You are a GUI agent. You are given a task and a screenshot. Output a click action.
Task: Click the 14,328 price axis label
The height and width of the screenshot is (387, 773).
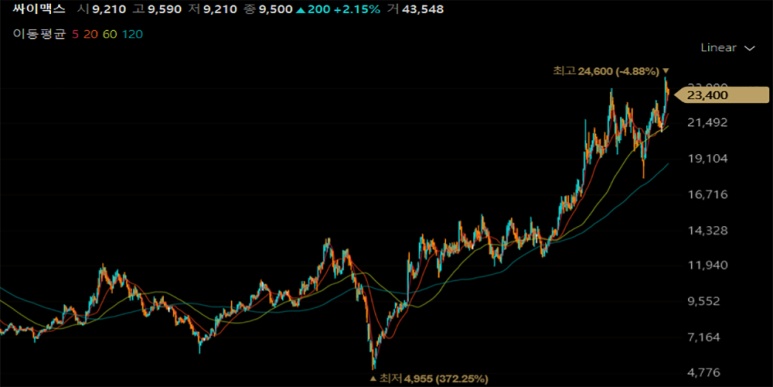(x=707, y=231)
